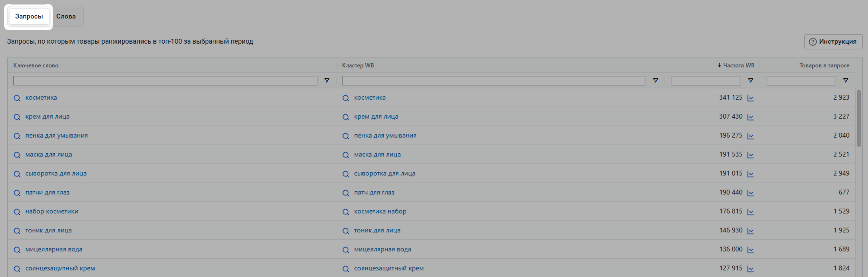
Task: Show trend chart icon for пенка для умывания
Action: 750,136
